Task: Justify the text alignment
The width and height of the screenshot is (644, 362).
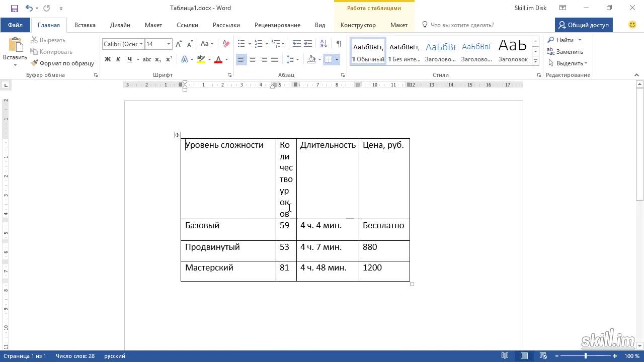Action: [x=275, y=59]
